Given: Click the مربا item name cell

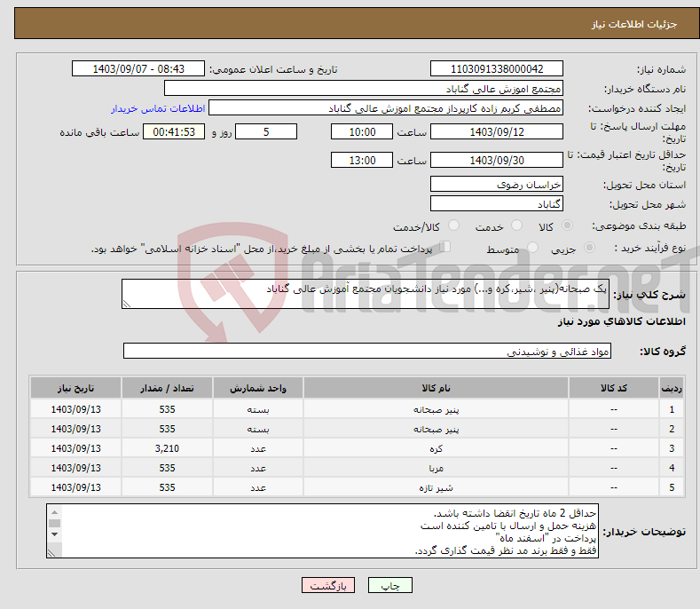Looking at the screenshot, I should pos(436,468).
